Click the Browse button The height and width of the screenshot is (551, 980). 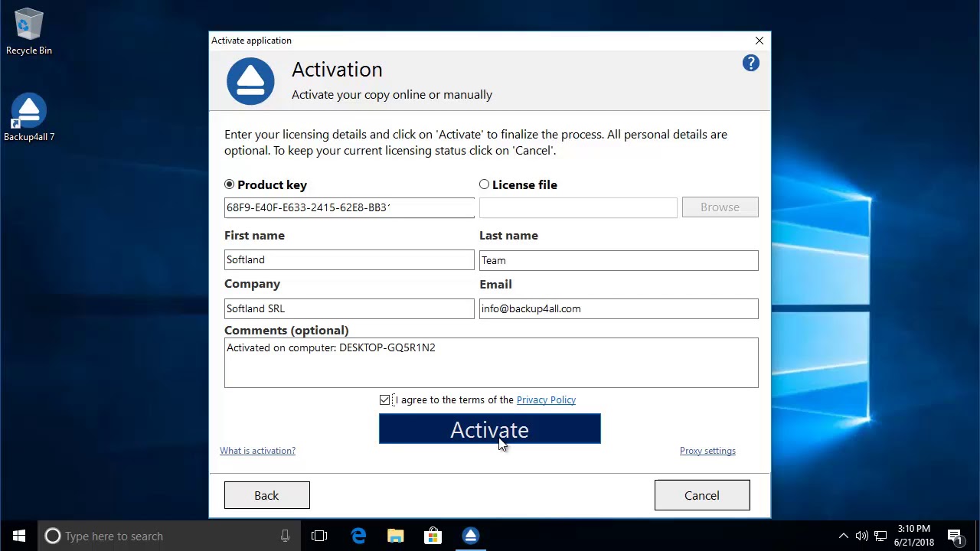click(x=720, y=207)
